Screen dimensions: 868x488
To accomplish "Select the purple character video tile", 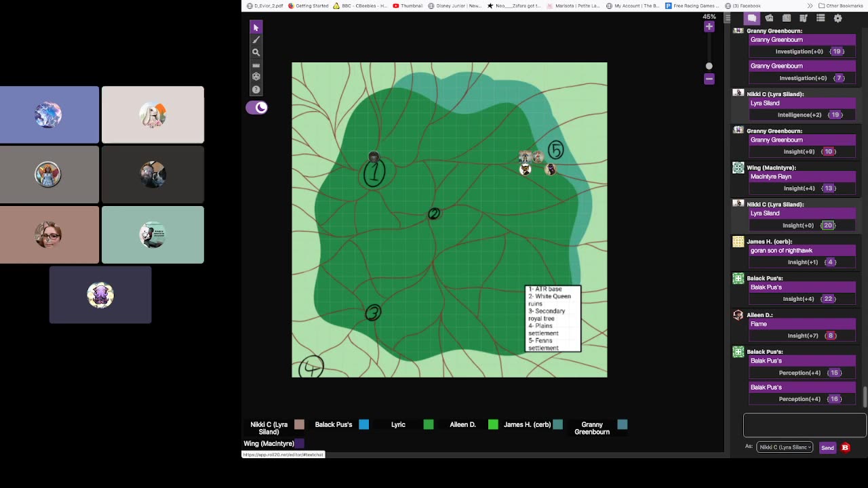I will coord(100,295).
